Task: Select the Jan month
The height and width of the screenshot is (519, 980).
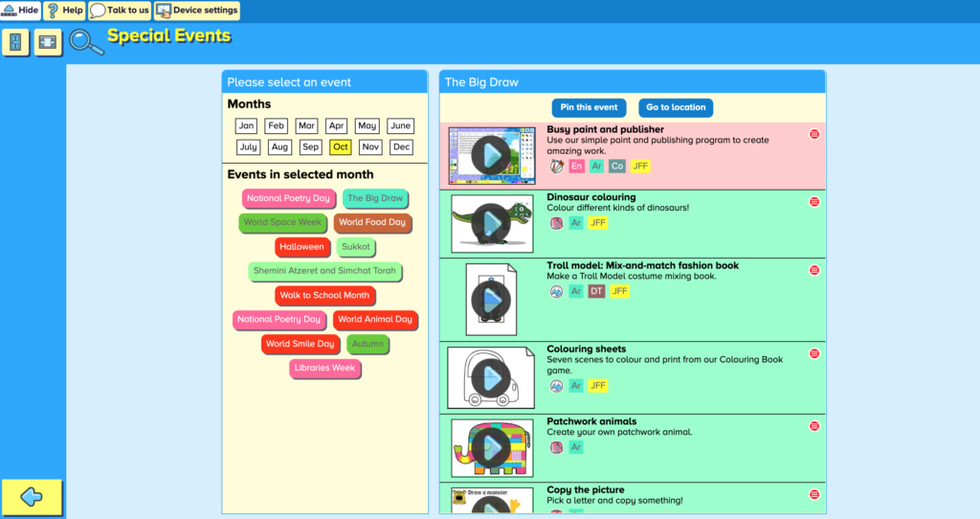Action: (246, 125)
